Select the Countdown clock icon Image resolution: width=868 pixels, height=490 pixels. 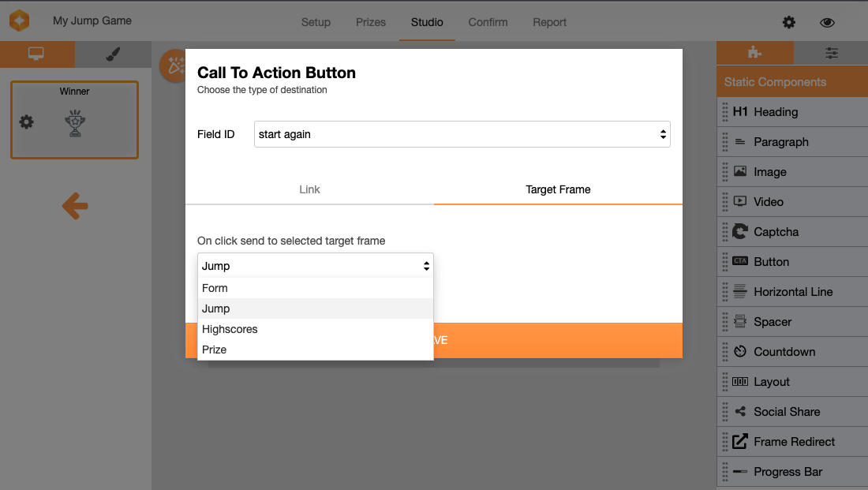pyautogui.click(x=740, y=352)
